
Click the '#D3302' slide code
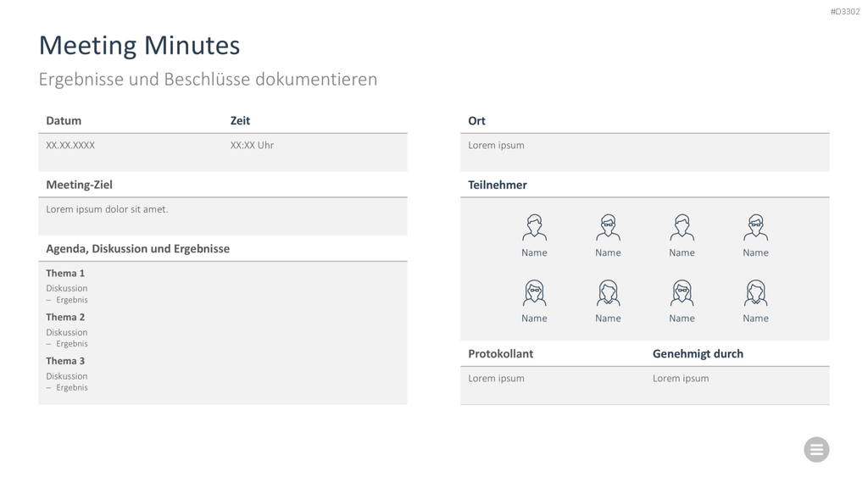[x=845, y=12]
